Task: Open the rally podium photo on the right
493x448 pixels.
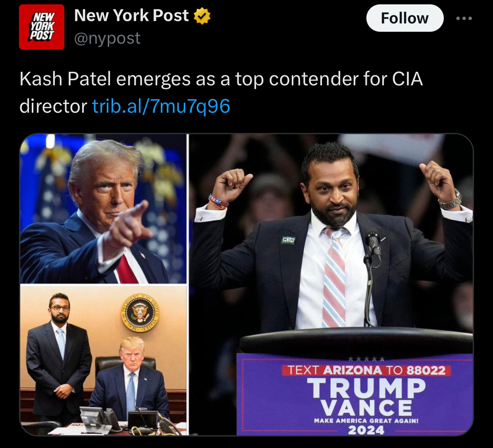Action: [331, 285]
